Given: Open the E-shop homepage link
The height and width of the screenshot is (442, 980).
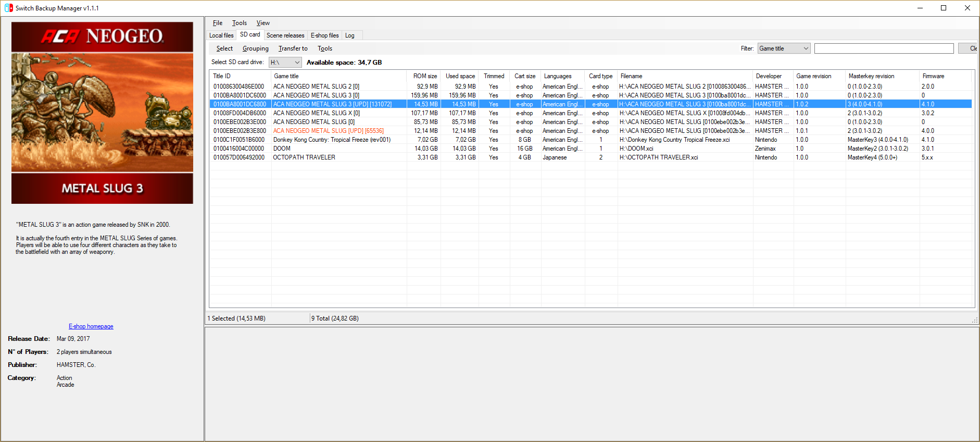Looking at the screenshot, I should click(x=91, y=326).
